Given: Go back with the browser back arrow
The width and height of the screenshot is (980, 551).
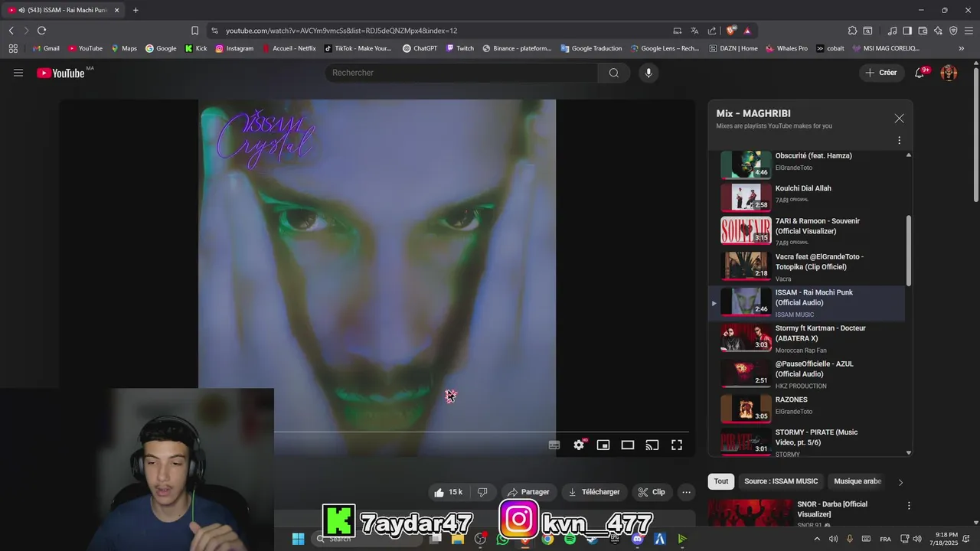Looking at the screenshot, I should click(x=11, y=31).
